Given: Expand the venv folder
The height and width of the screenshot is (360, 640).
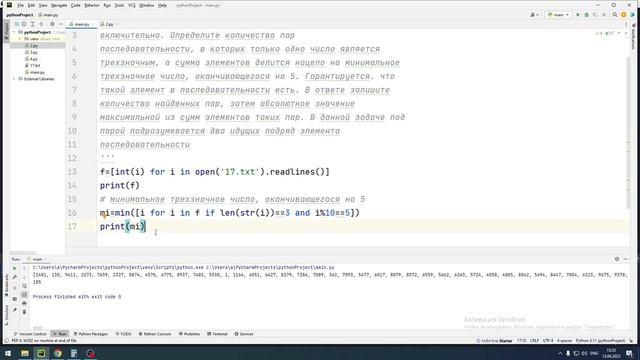Looking at the screenshot, I should (x=20, y=39).
